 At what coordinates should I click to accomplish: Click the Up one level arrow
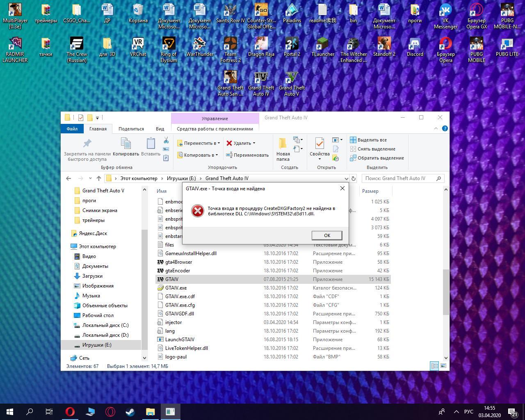click(98, 178)
